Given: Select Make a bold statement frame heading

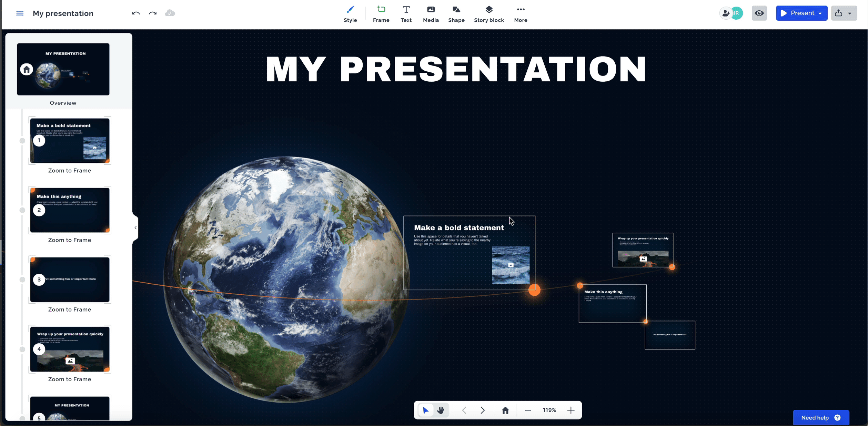Looking at the screenshot, I should pyautogui.click(x=459, y=228).
